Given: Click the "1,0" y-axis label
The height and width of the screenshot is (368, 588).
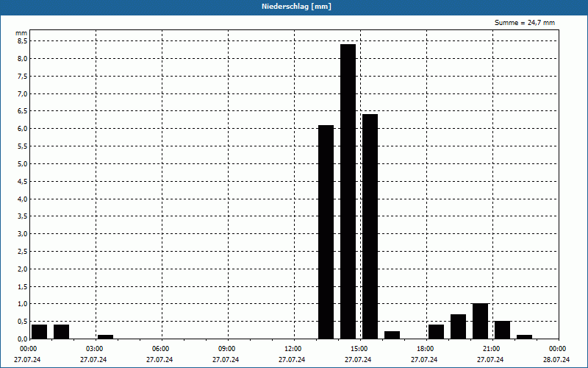Looking at the screenshot, I should [x=23, y=304].
